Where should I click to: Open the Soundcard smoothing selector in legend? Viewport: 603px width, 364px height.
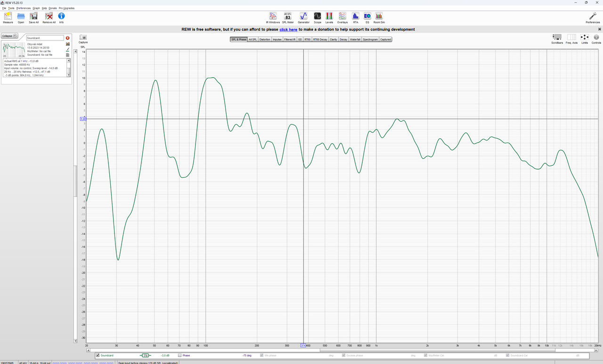(x=146, y=356)
